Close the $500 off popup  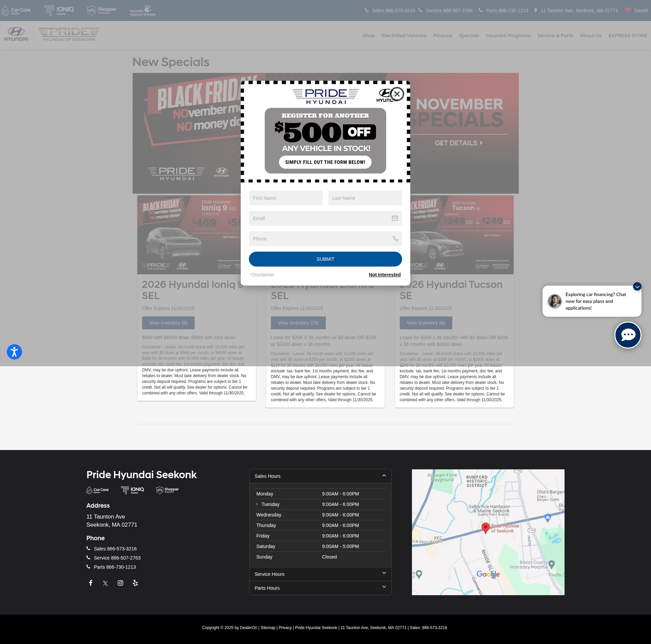click(397, 94)
